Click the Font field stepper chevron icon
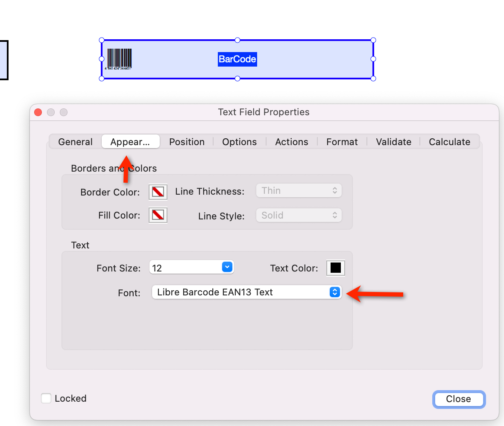This screenshot has width=504, height=426. point(334,292)
